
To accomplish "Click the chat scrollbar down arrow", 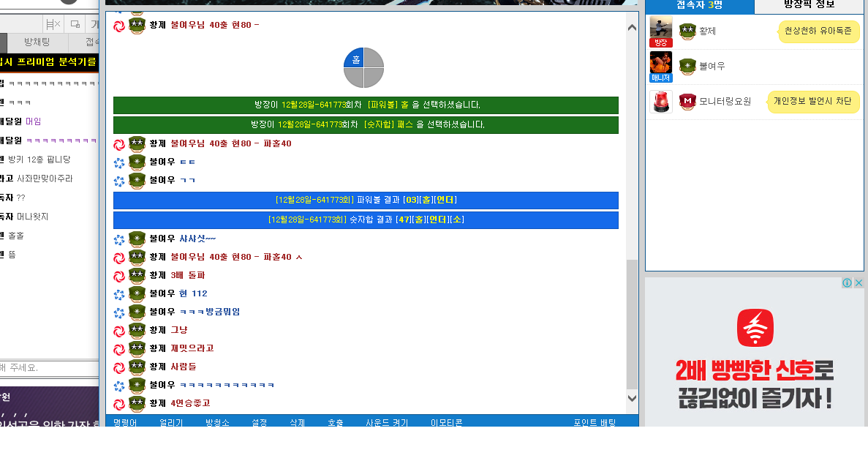I will tap(631, 397).
